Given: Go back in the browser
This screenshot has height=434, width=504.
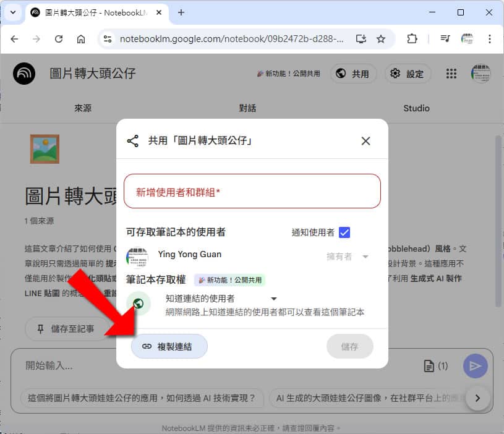Looking at the screenshot, I should pyautogui.click(x=14, y=39).
